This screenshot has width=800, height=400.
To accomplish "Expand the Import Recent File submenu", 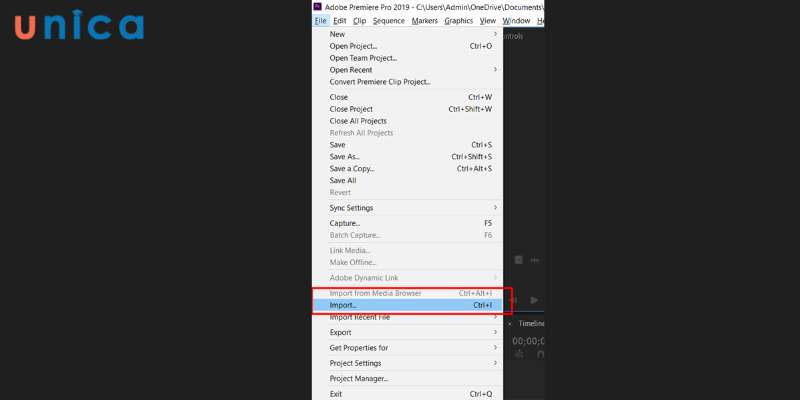I will 407,317.
